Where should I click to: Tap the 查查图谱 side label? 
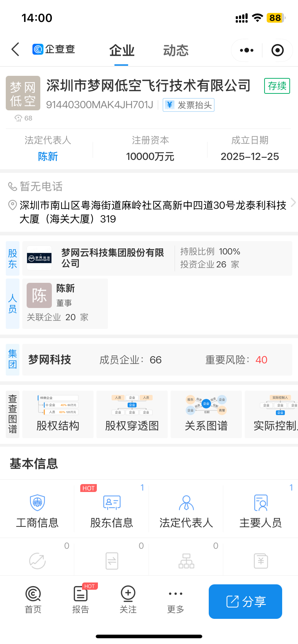click(x=13, y=414)
